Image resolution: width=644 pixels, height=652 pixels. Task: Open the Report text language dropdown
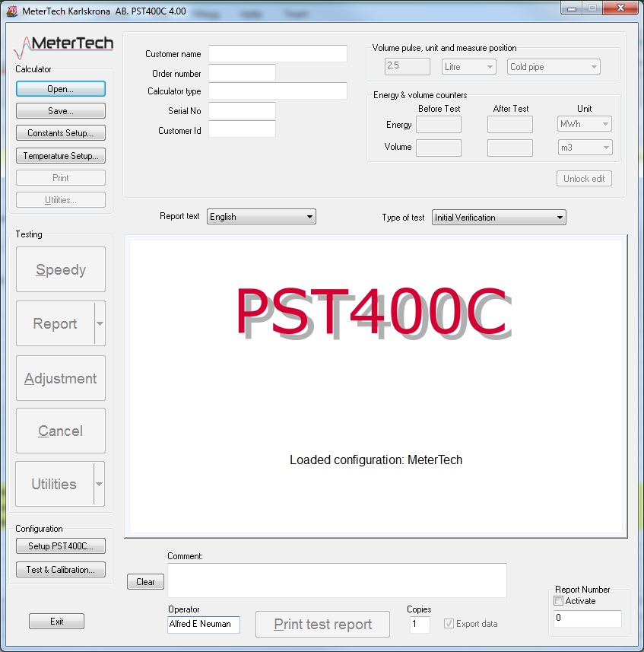tap(262, 217)
